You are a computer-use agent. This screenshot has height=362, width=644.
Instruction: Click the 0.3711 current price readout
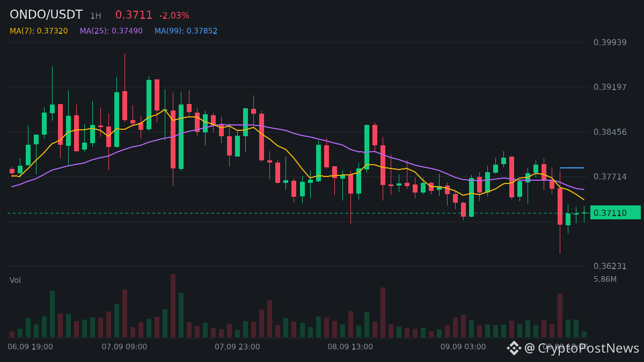134,15
